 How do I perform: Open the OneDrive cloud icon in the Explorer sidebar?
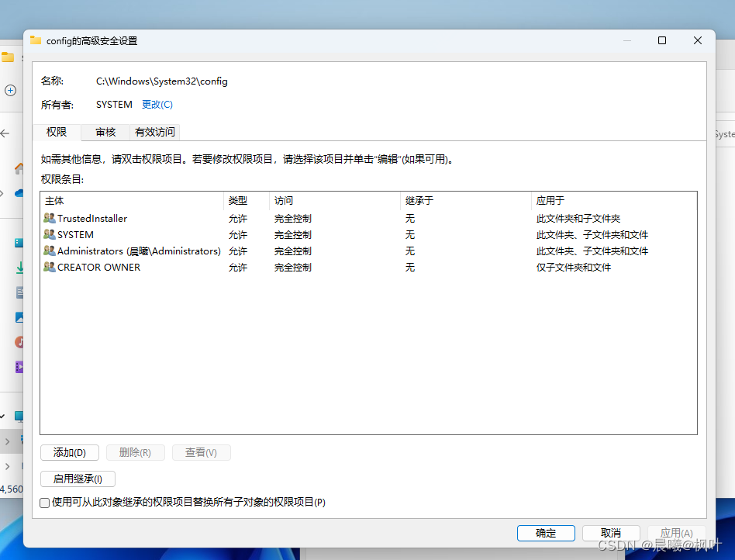[19, 193]
